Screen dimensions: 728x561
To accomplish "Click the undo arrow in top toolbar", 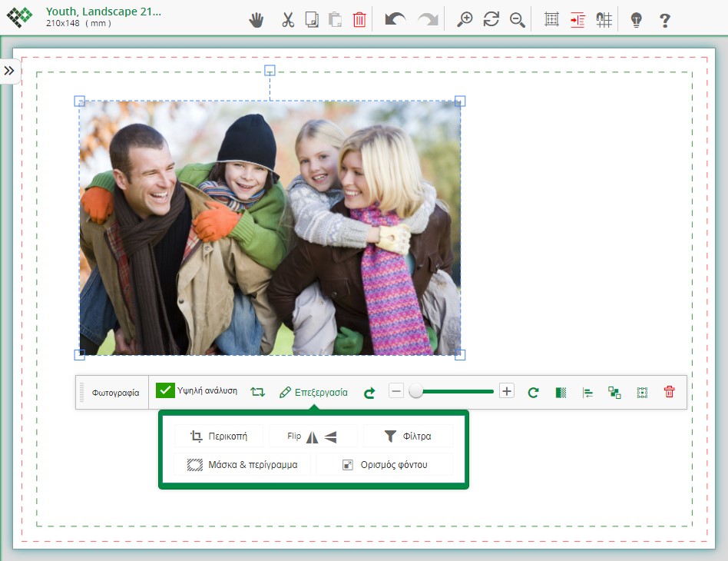I will point(395,20).
